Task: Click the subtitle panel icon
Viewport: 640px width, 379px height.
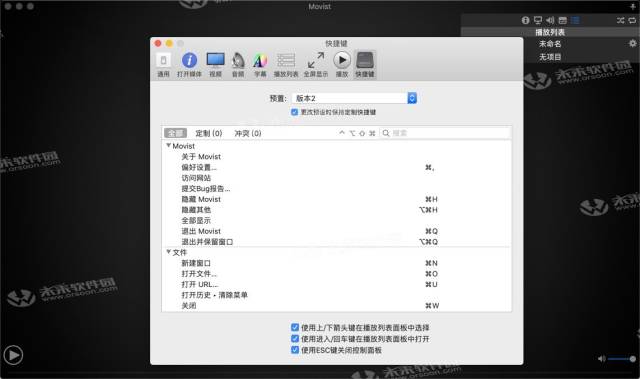Action: pyautogui.click(x=562, y=20)
